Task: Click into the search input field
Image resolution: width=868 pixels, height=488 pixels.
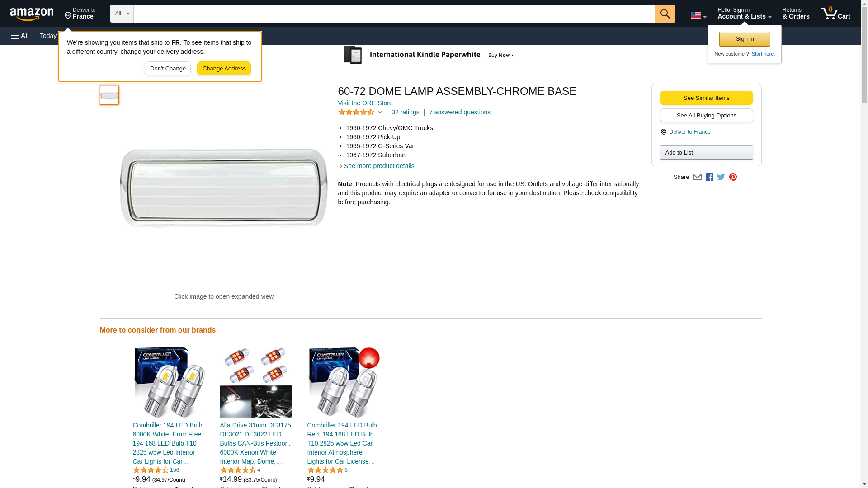Action: click(394, 14)
